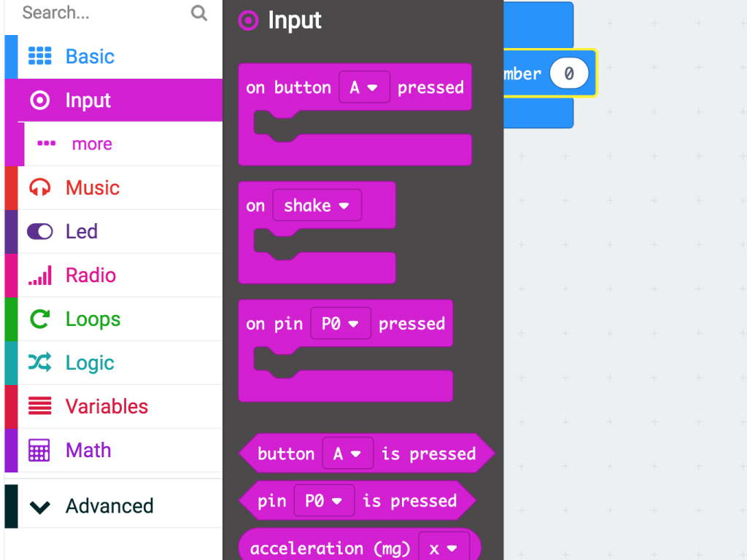Click the Basic grid icon
Viewport: 747px width, 560px height.
40,55
